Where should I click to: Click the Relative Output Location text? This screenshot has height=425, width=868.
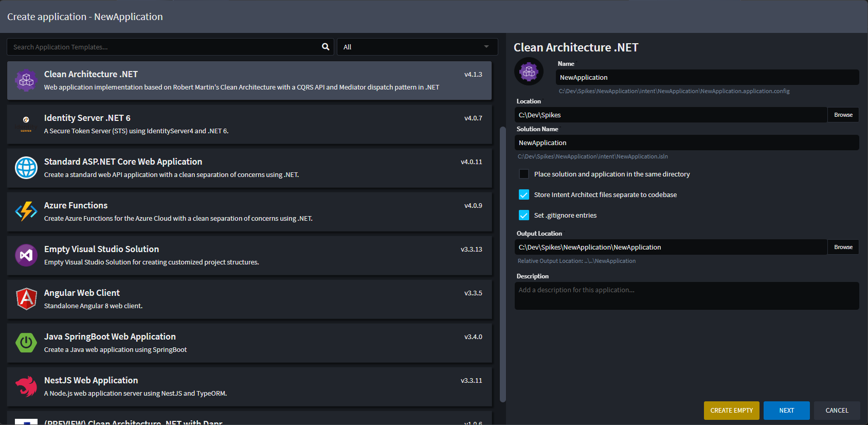pyautogui.click(x=576, y=261)
